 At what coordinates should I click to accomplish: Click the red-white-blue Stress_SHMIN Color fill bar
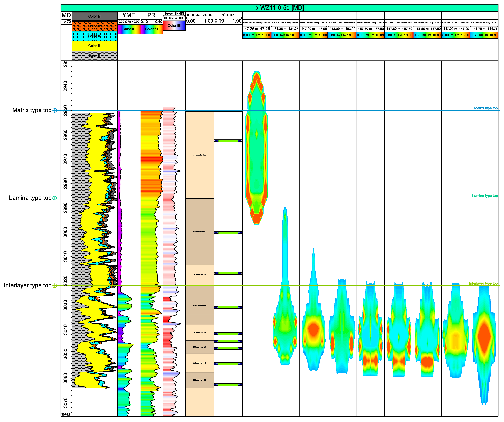tap(174, 26)
